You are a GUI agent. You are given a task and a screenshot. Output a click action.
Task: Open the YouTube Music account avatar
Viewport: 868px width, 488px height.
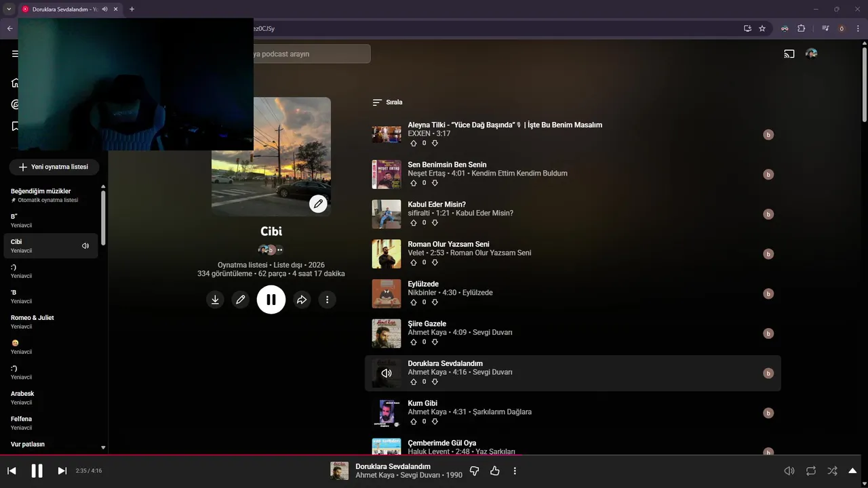811,54
